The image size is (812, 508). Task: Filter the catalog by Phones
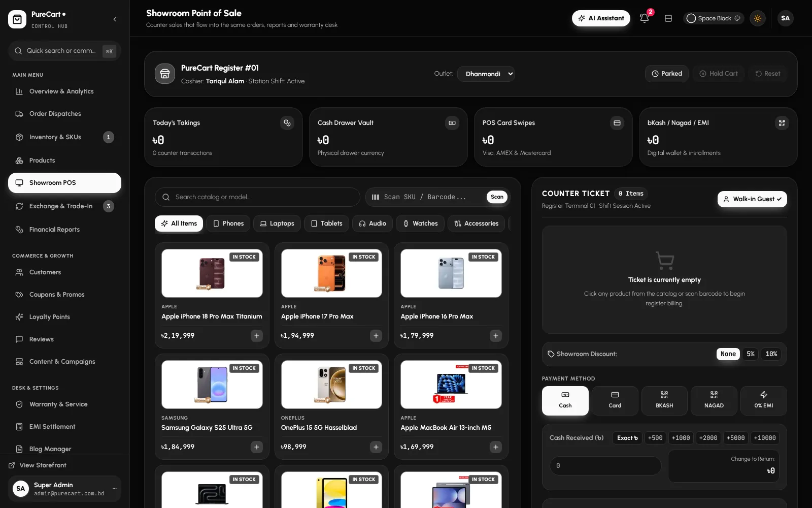coord(228,224)
